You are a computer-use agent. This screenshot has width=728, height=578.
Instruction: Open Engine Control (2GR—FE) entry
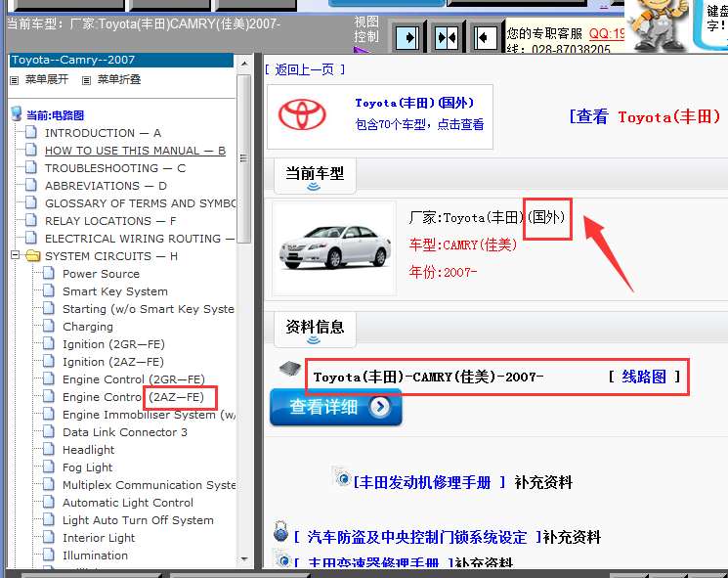134,379
